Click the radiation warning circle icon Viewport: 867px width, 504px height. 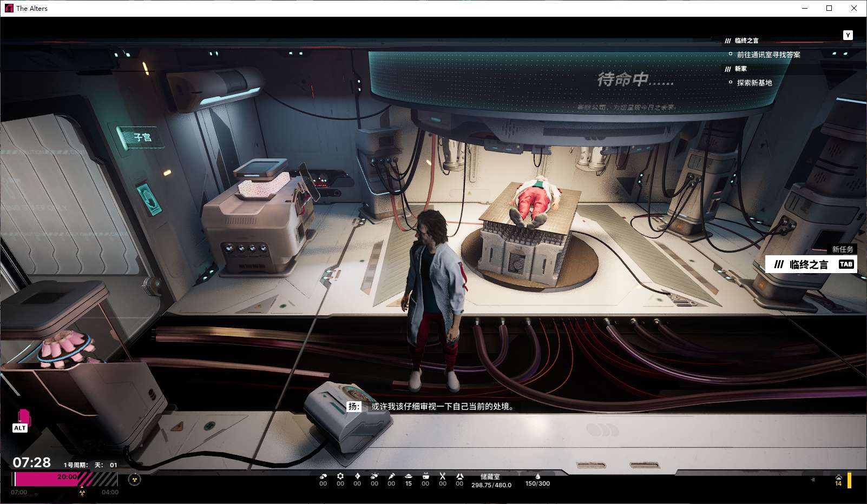[134, 479]
